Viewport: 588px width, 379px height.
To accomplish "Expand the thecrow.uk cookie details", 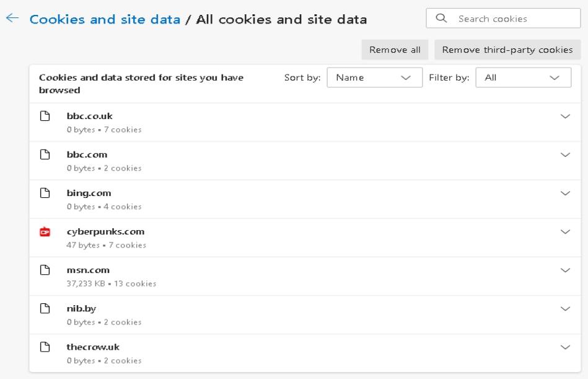I will pyautogui.click(x=565, y=347).
